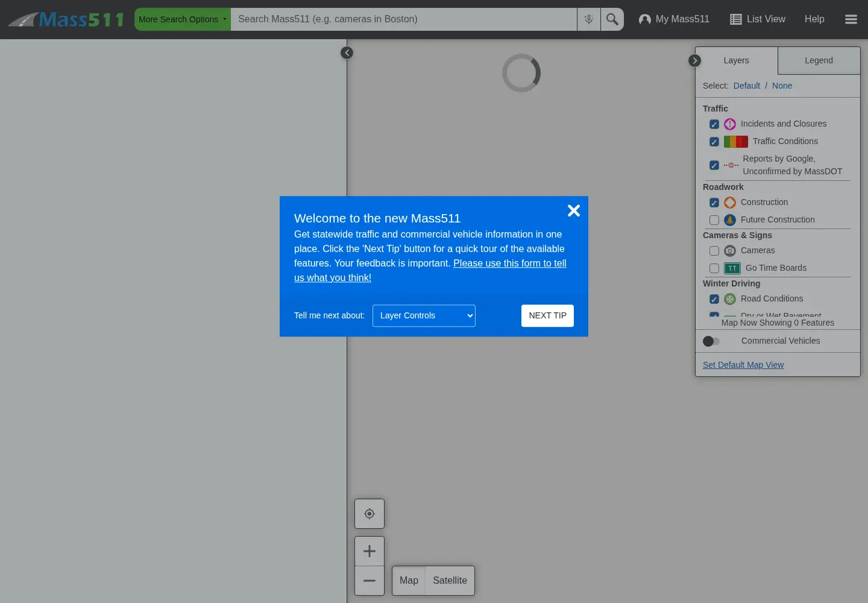Open the More Search Options dropdown

[183, 19]
